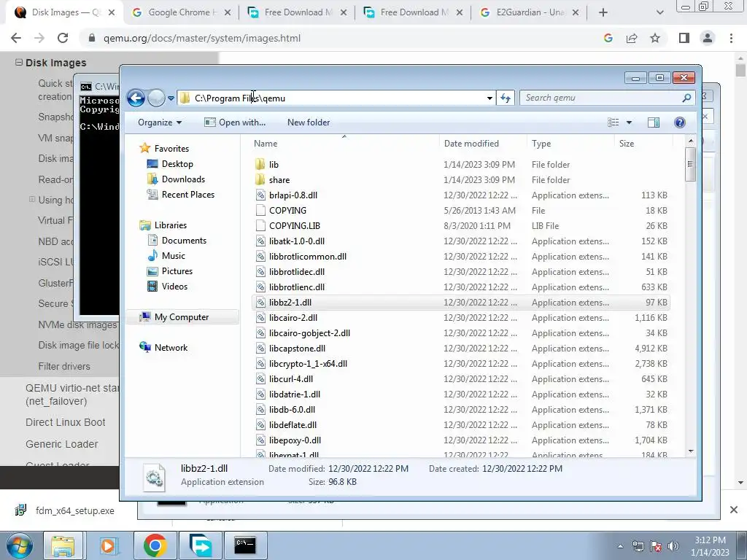Select COPYING.LIB file icon
The image size is (747, 560).
click(260, 226)
